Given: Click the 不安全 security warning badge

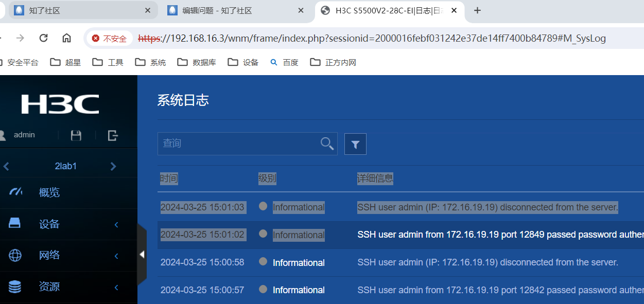Looking at the screenshot, I should pos(109,38).
